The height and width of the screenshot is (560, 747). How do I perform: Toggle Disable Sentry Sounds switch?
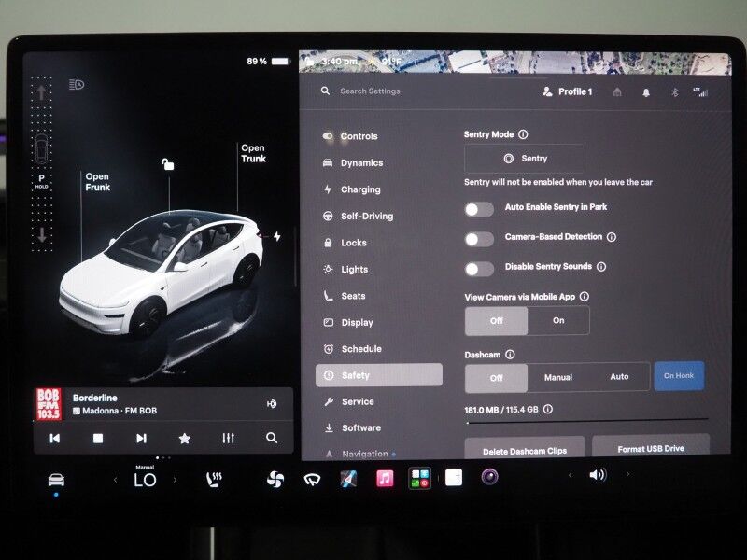(479, 269)
